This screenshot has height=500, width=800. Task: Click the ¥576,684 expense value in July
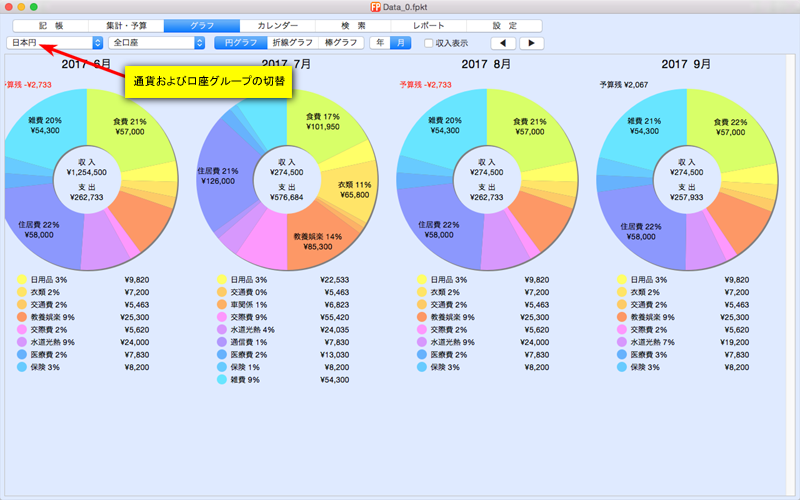point(287,197)
